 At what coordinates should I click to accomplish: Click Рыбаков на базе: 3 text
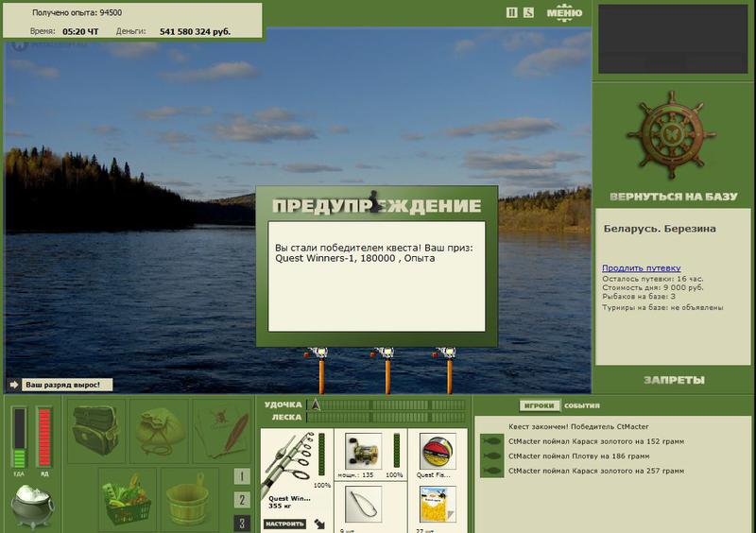tap(639, 296)
